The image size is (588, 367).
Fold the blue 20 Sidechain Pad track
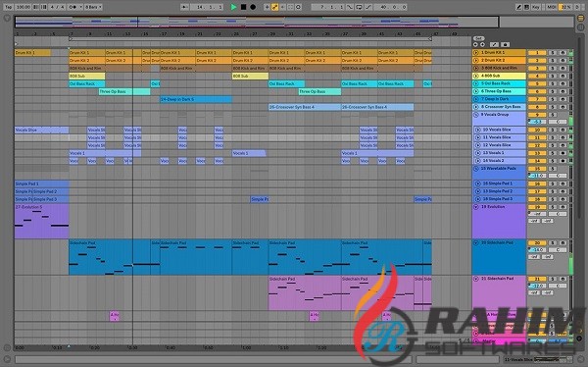click(476, 243)
